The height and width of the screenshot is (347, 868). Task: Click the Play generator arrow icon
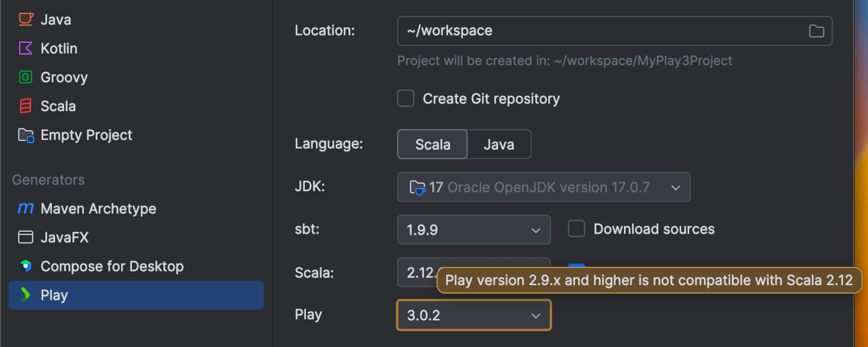(25, 295)
